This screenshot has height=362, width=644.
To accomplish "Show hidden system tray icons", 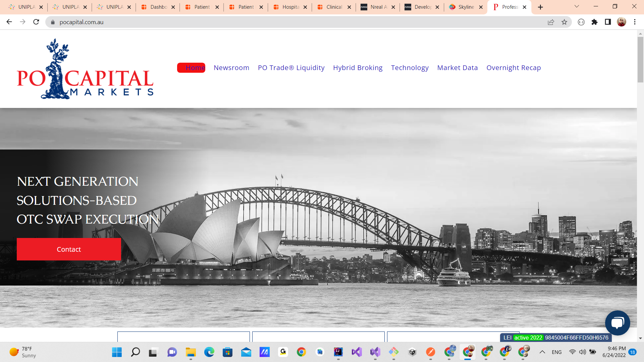I will 542,352.
